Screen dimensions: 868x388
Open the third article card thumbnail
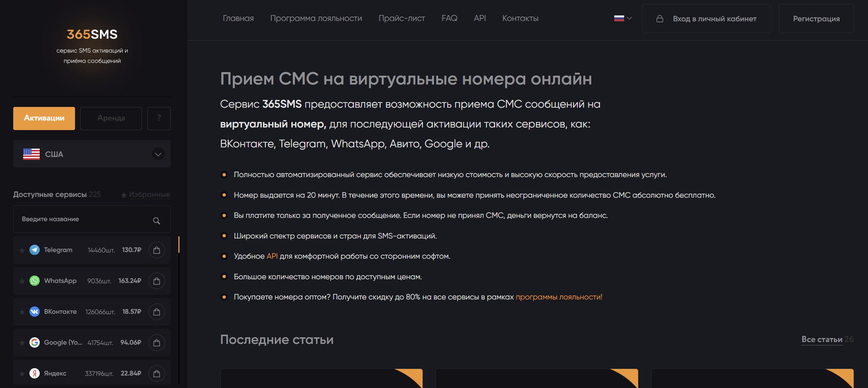(x=753, y=378)
